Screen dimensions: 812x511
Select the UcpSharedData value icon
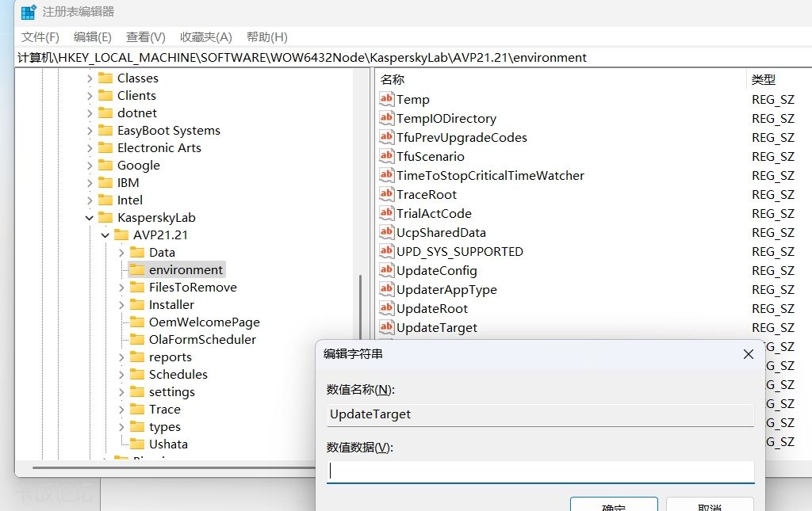pyautogui.click(x=386, y=232)
